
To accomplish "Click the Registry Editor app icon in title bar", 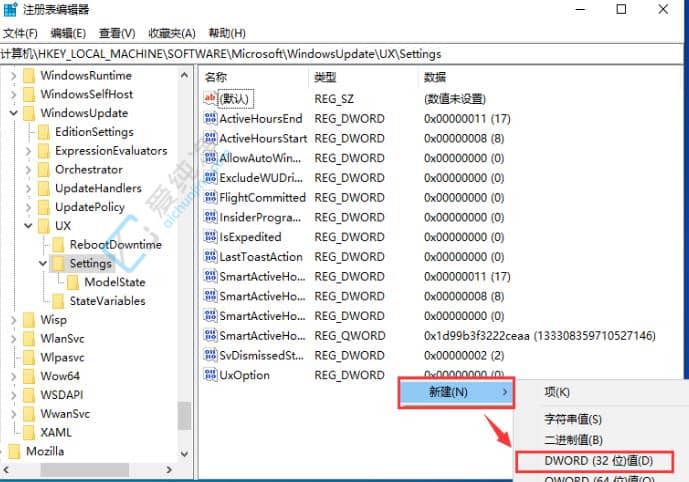I will [10, 9].
